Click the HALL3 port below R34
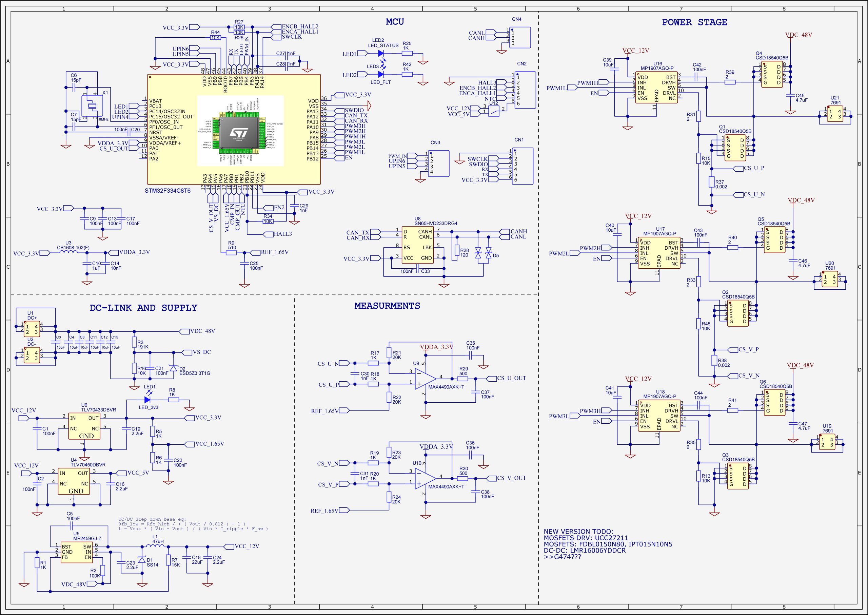Image resolution: width=868 pixels, height=615 pixels. coord(278,234)
